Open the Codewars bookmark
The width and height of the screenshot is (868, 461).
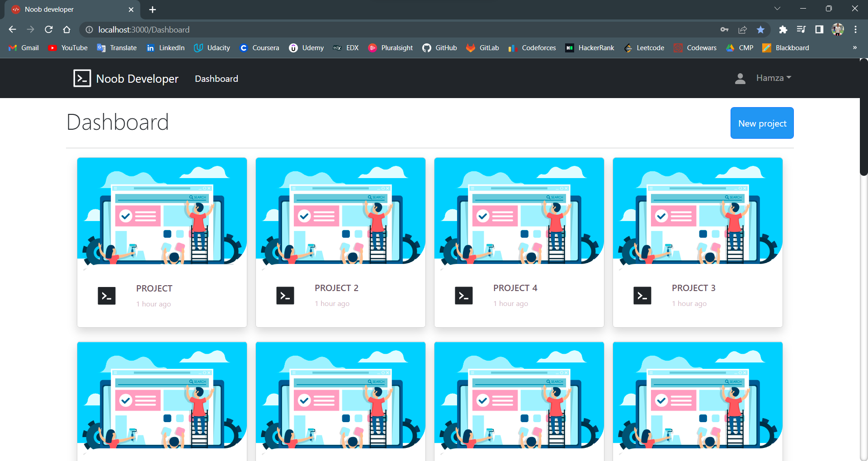pos(695,48)
